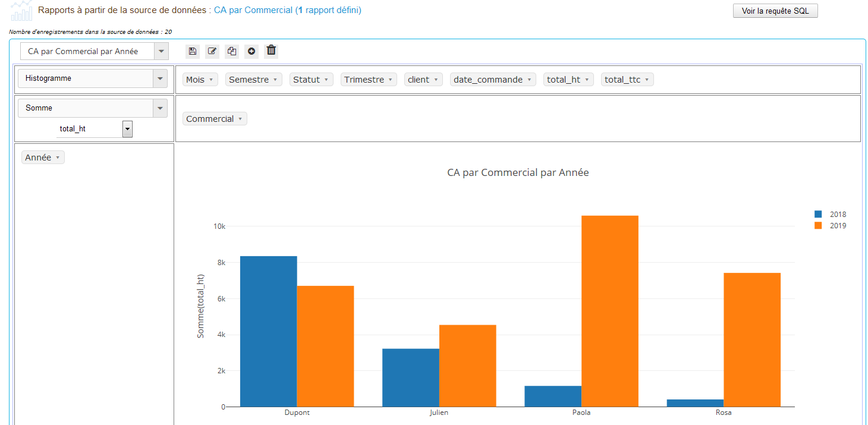868x425 pixels.
Task: Click the edit report pencil icon
Action: coord(212,51)
